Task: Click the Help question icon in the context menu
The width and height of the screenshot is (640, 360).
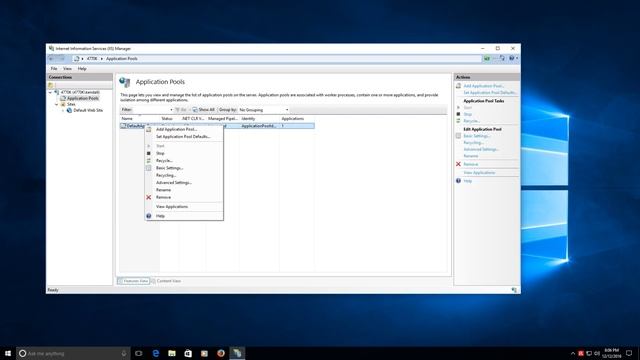Action: pos(149,216)
